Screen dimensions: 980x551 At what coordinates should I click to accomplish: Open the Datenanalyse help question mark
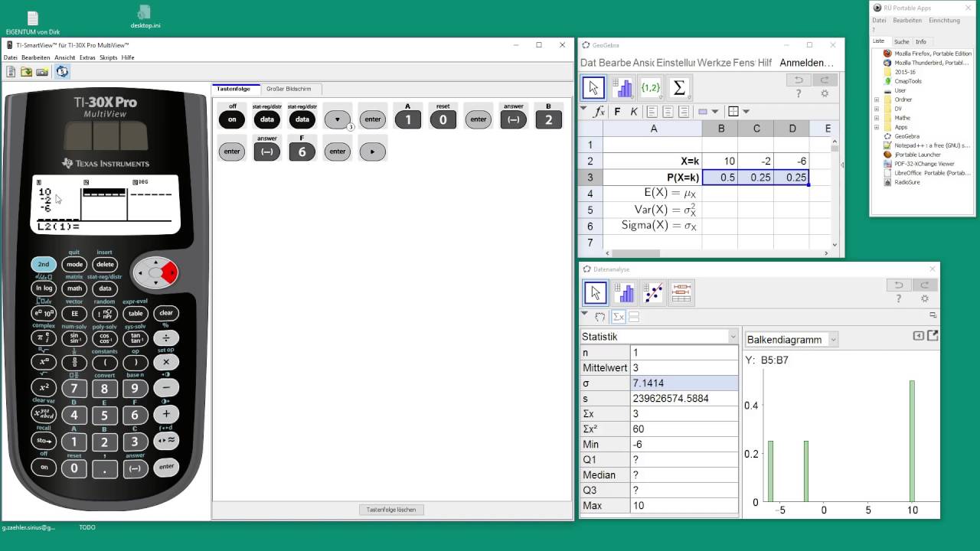[x=899, y=298]
